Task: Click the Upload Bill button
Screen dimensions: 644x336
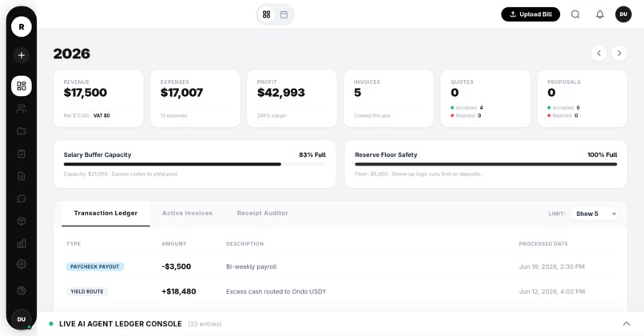Action: (531, 14)
